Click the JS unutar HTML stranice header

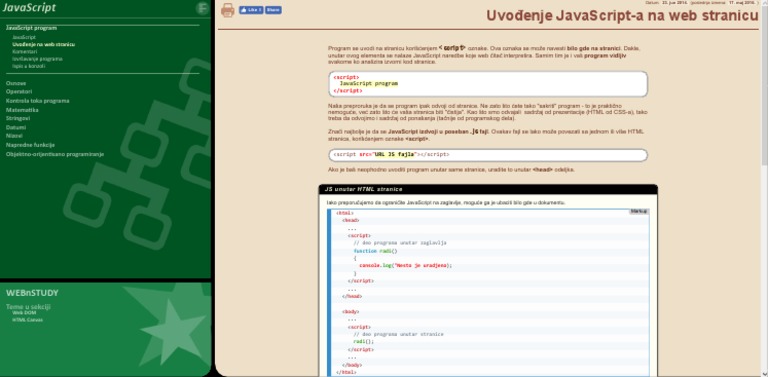coord(488,189)
